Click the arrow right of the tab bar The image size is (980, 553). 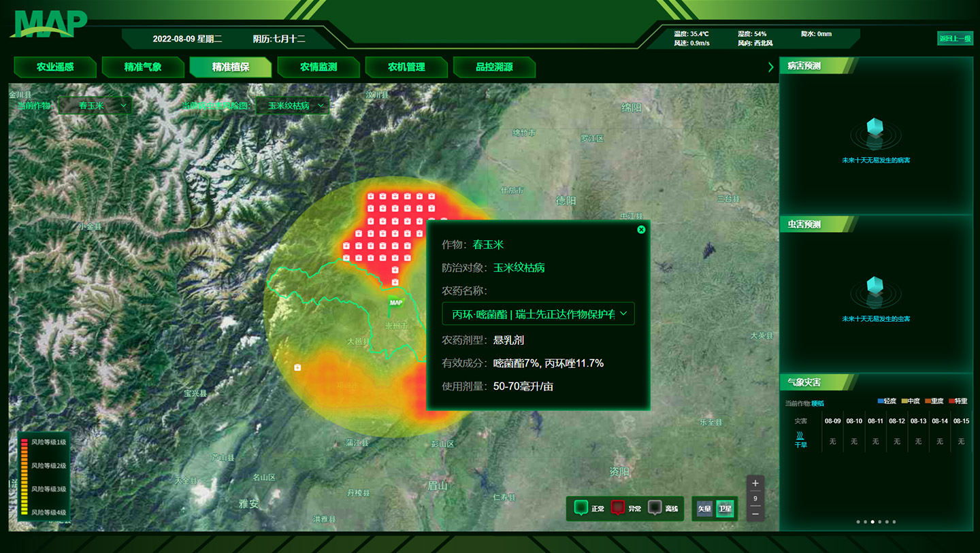click(x=771, y=67)
